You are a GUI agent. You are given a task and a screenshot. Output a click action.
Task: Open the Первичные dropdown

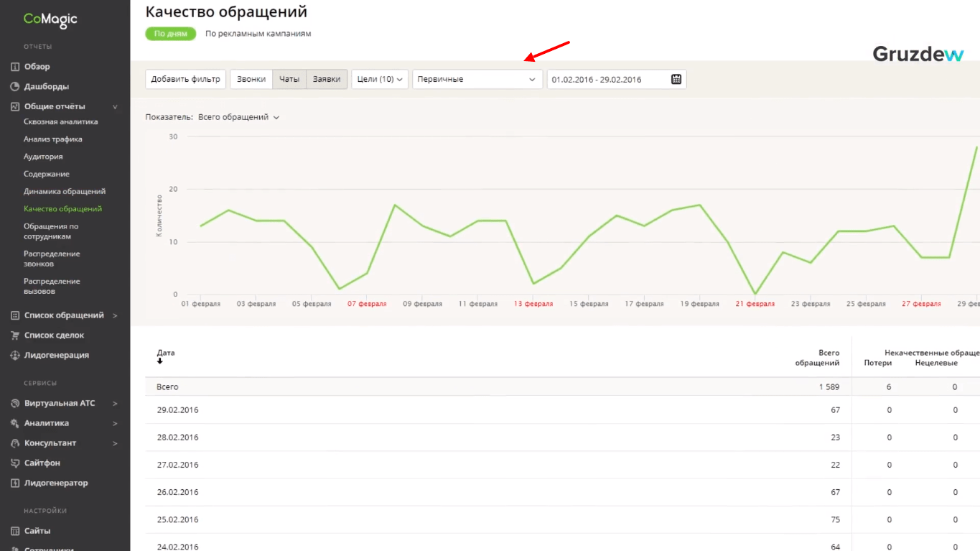coord(477,79)
